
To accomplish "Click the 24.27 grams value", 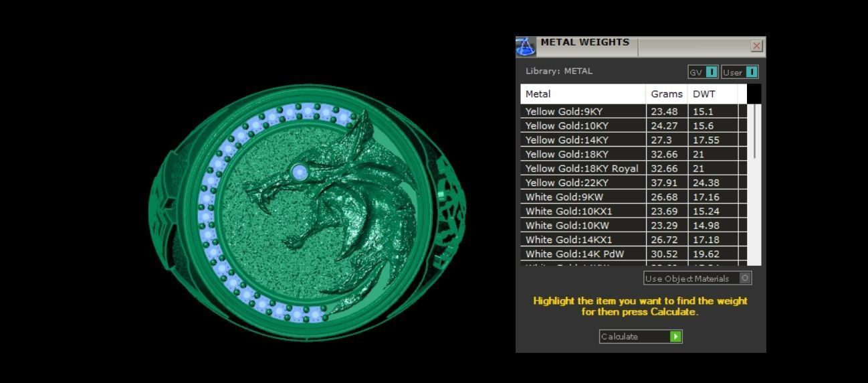I will [x=664, y=125].
